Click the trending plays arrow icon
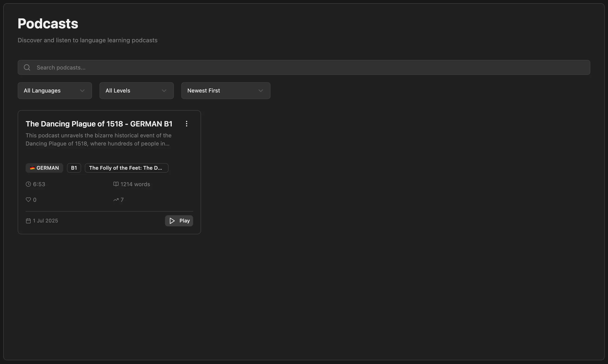The image size is (608, 364). pos(116,200)
